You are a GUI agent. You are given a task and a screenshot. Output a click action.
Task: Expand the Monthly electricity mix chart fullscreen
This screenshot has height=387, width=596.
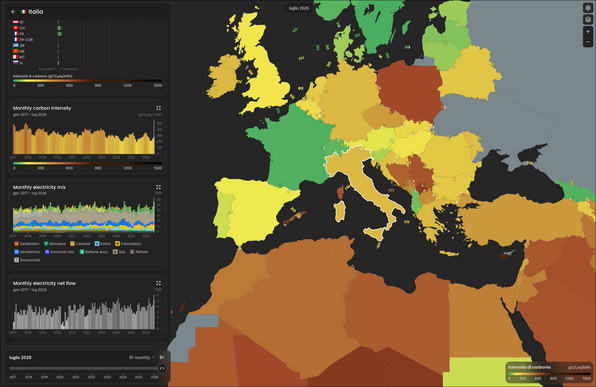click(159, 187)
